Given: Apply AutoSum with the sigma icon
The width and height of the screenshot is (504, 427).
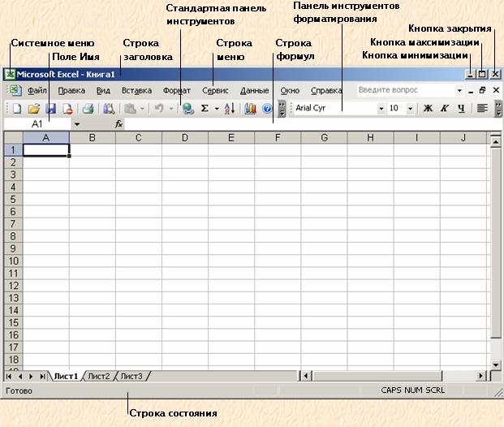Looking at the screenshot, I should coord(205,109).
